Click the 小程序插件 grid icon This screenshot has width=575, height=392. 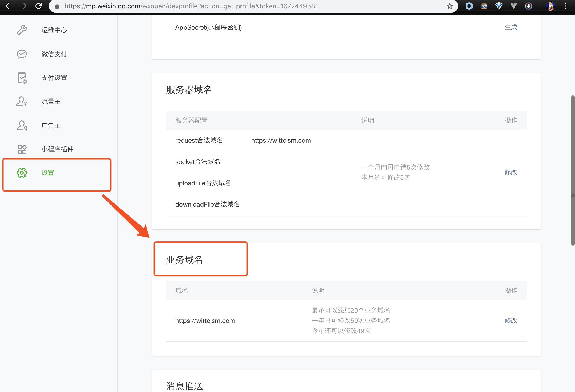22,149
